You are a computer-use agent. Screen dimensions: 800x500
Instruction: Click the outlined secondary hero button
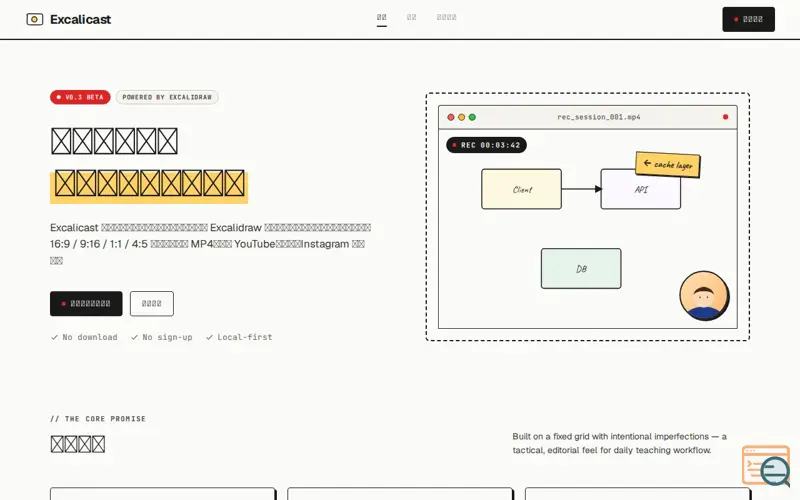pyautogui.click(x=152, y=304)
